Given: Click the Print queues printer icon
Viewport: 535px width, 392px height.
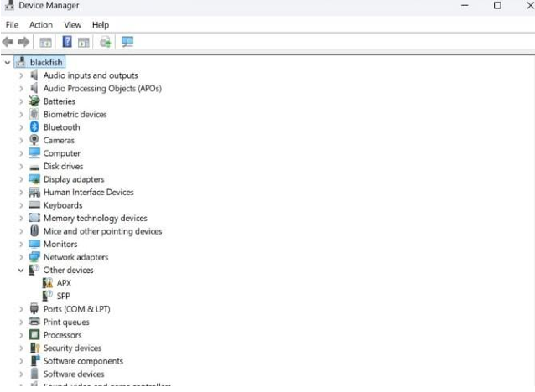Looking at the screenshot, I should pyautogui.click(x=34, y=322).
